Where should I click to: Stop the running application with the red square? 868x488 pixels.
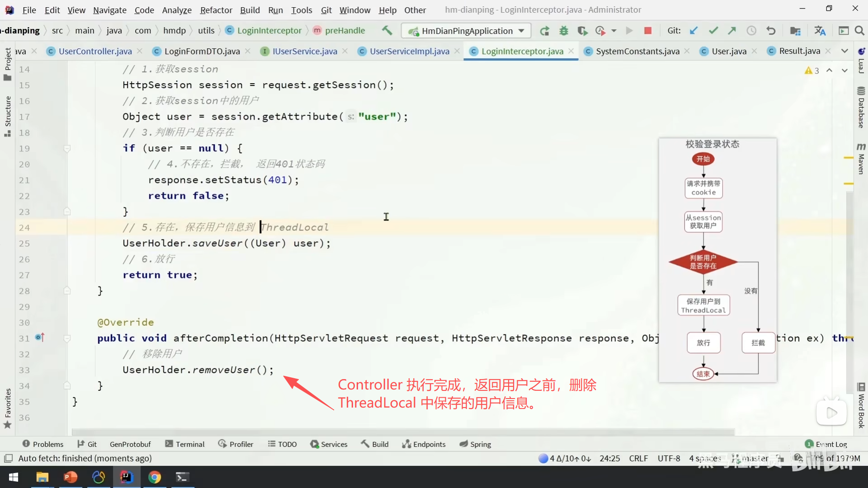click(x=647, y=31)
